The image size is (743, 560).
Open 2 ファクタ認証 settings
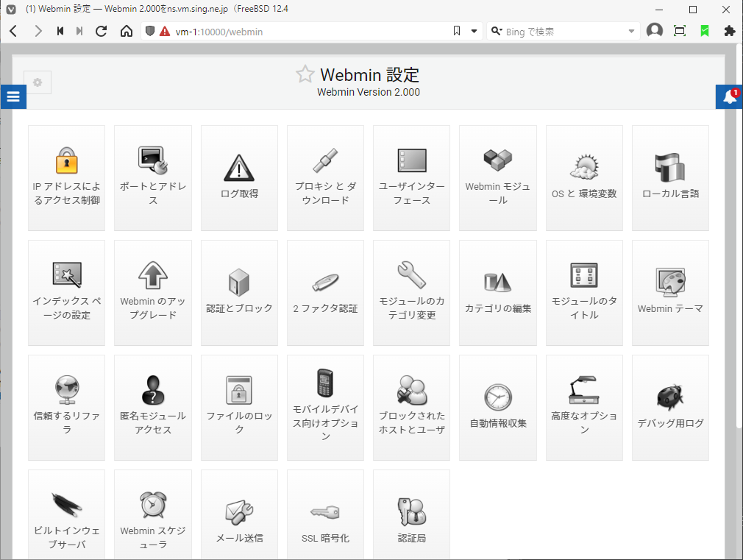click(326, 293)
